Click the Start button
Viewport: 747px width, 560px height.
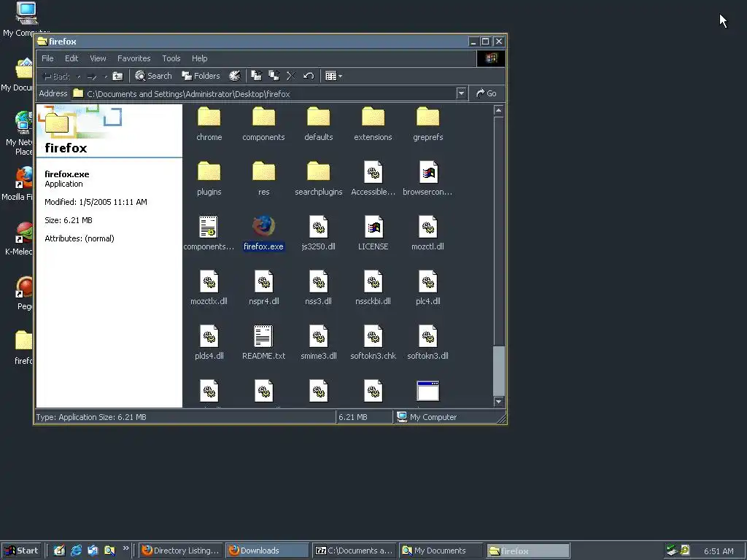[x=21, y=551]
